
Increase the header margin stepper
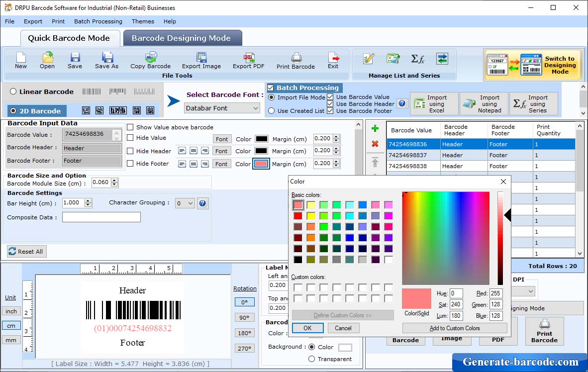click(x=336, y=149)
